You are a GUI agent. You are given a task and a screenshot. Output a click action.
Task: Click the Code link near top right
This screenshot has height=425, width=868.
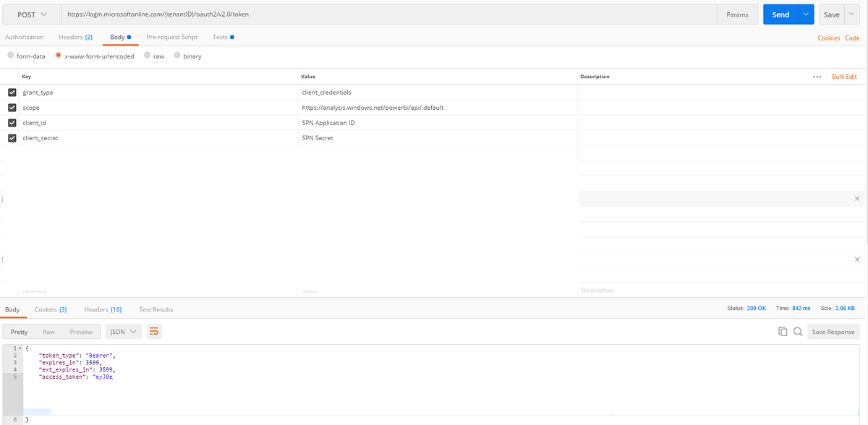852,38
